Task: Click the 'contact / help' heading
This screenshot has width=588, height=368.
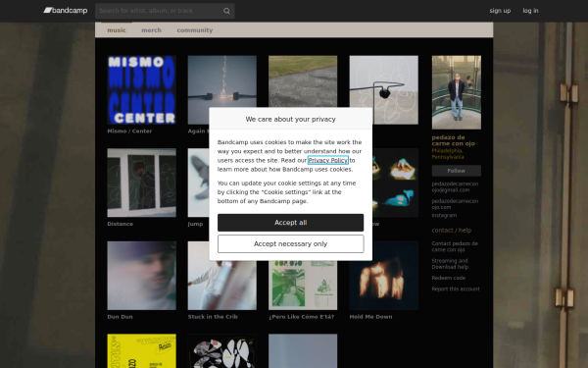Action: tap(451, 231)
